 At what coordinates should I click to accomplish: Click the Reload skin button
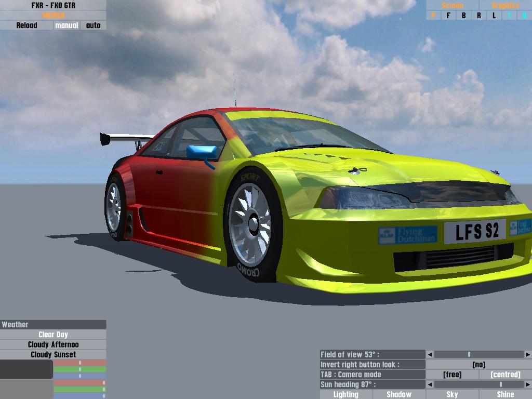tap(26, 25)
